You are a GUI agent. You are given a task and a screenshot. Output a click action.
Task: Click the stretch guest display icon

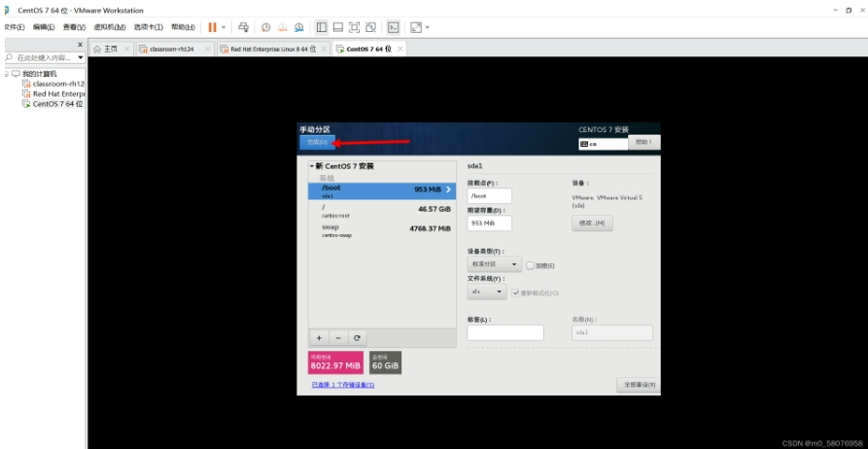tap(416, 27)
